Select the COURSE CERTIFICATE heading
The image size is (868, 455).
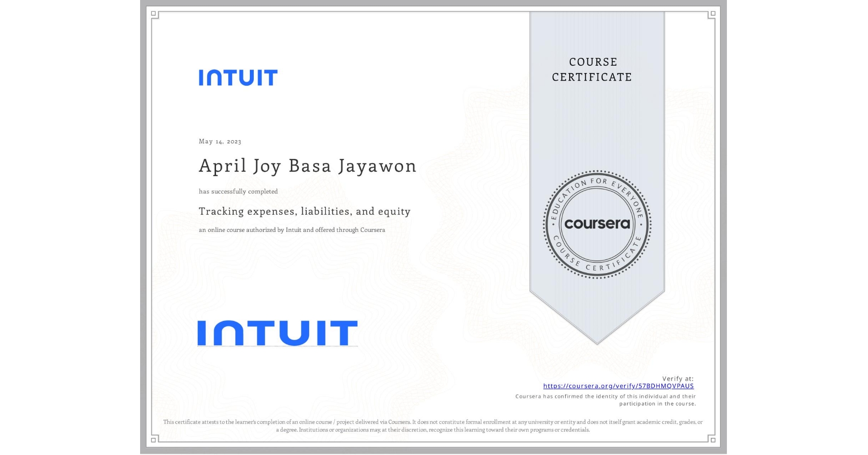click(591, 70)
